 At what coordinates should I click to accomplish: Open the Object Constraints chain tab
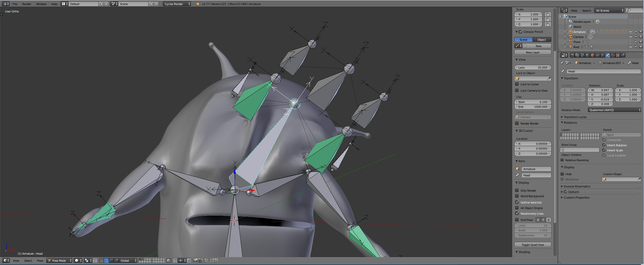tap(597, 55)
